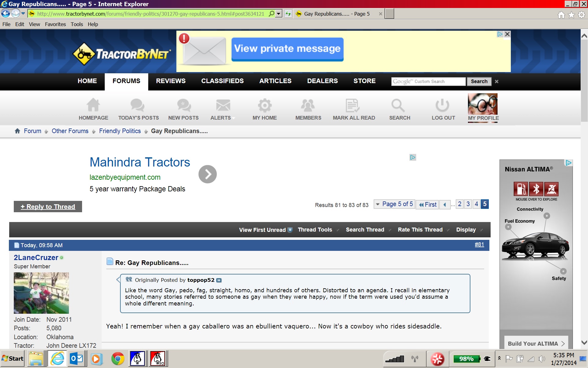
Task: Launch Chrome from the taskbar
Action: click(118, 358)
